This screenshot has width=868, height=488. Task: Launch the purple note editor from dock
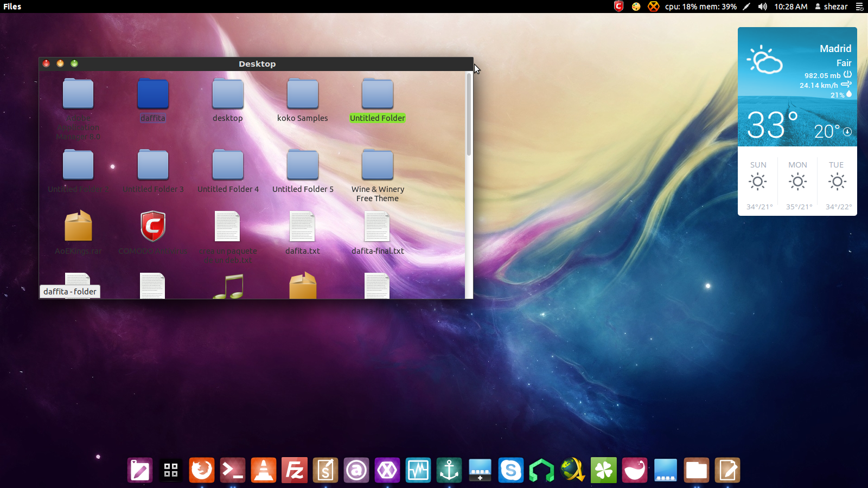140,470
